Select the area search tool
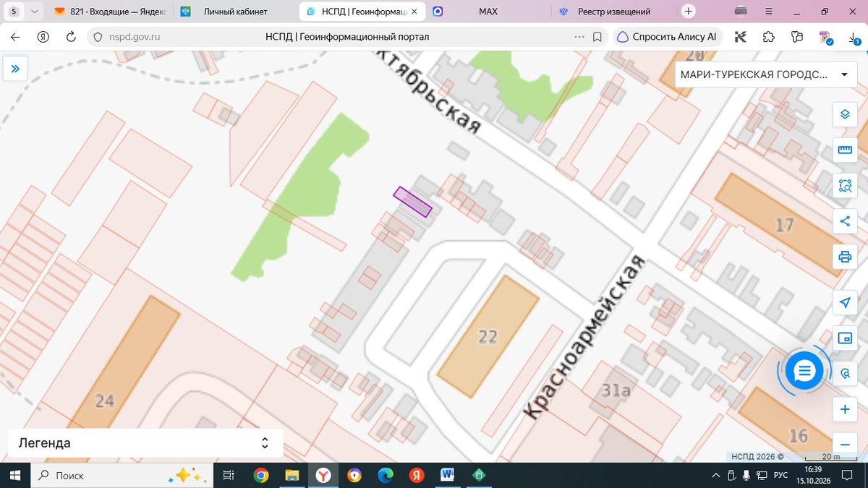This screenshot has height=488, width=868. (x=845, y=186)
